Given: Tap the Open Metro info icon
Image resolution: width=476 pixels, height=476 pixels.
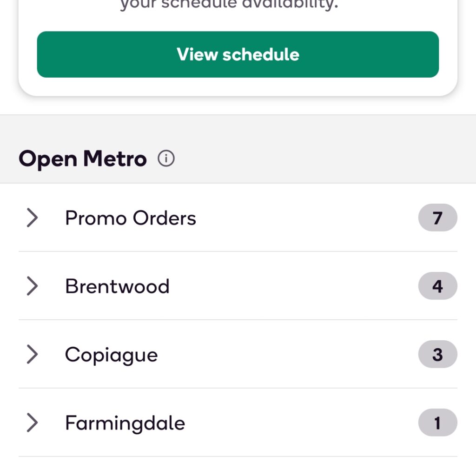Looking at the screenshot, I should tap(166, 159).
